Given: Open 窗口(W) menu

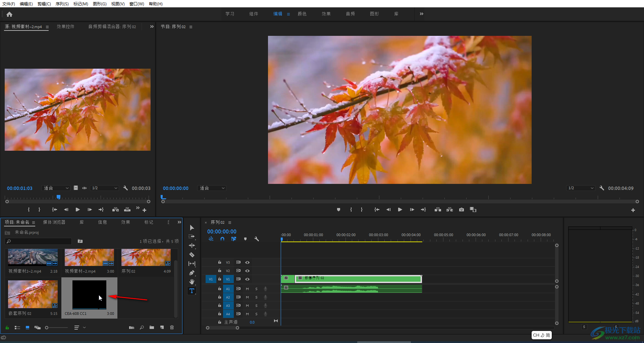Looking at the screenshot, I should (x=137, y=4).
